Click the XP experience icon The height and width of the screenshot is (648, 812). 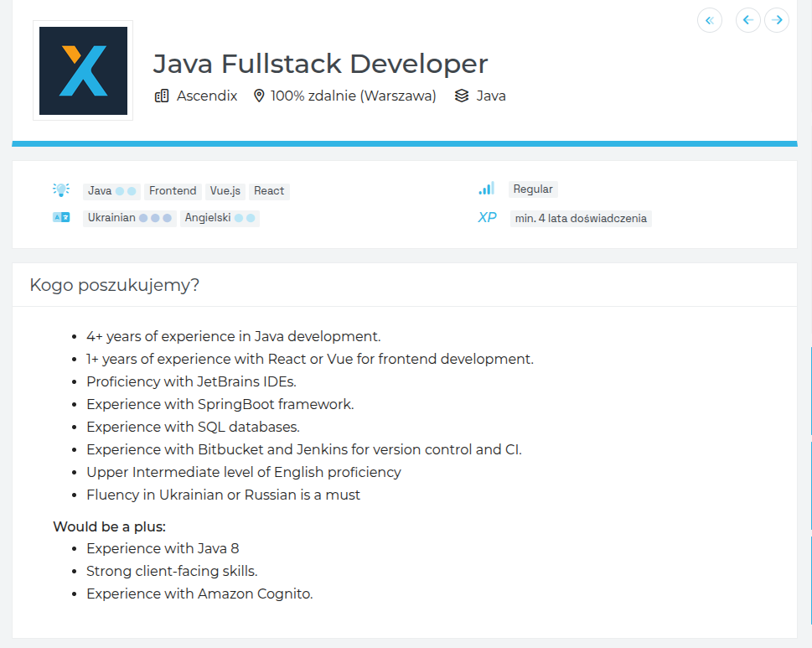487,218
